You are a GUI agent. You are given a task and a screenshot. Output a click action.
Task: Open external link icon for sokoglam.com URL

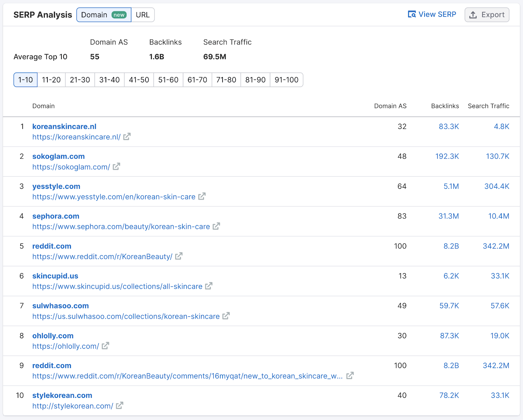pos(116,167)
